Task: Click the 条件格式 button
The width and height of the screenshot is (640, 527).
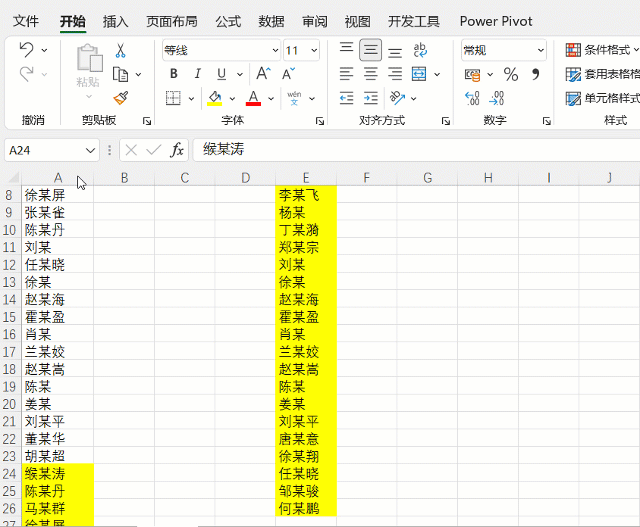Action: (x=600, y=50)
